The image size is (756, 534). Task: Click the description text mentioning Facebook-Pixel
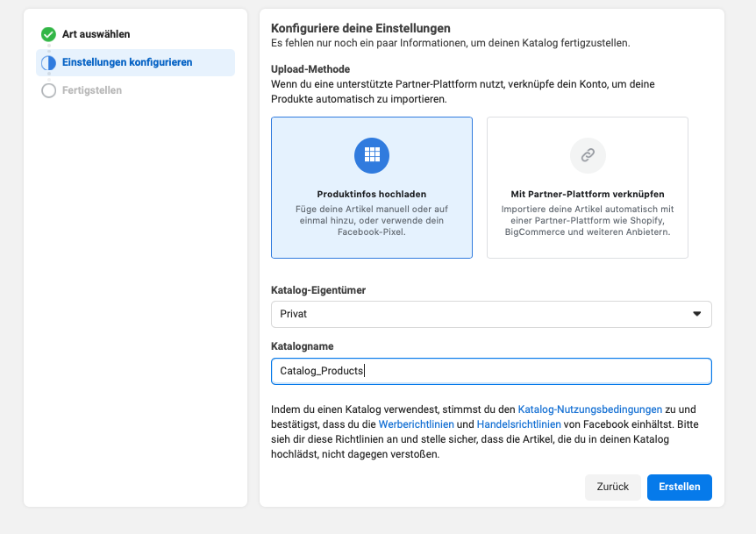[x=372, y=220]
